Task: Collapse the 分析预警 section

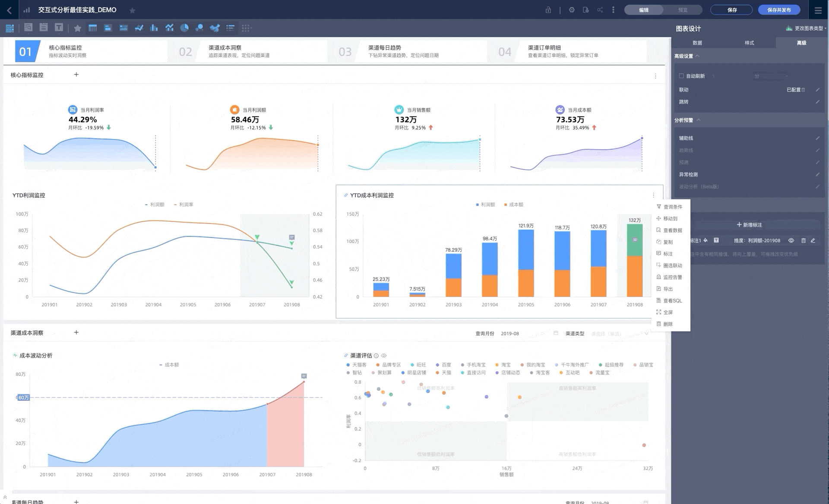Action: tap(698, 120)
